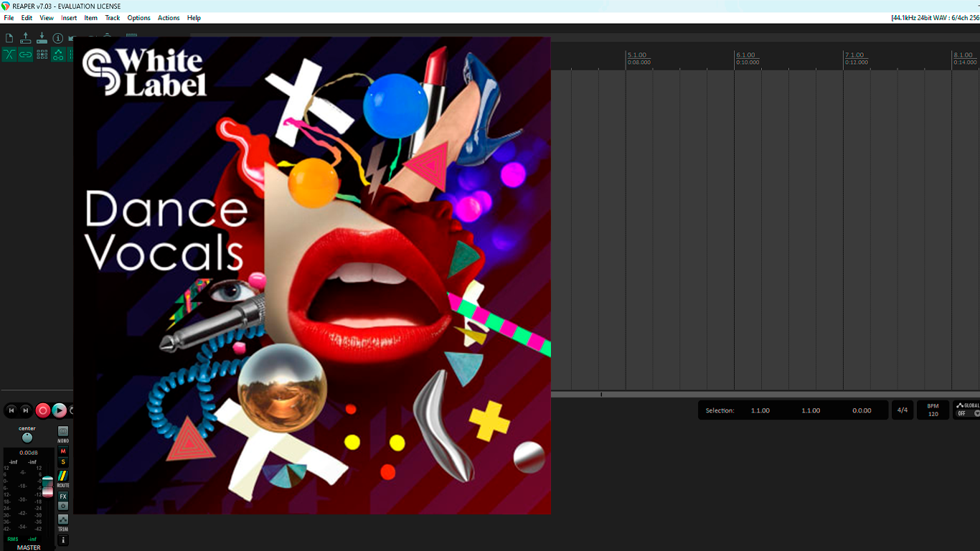This screenshot has width=980, height=551.
Task: Click master track info button
Action: pyautogui.click(x=63, y=540)
